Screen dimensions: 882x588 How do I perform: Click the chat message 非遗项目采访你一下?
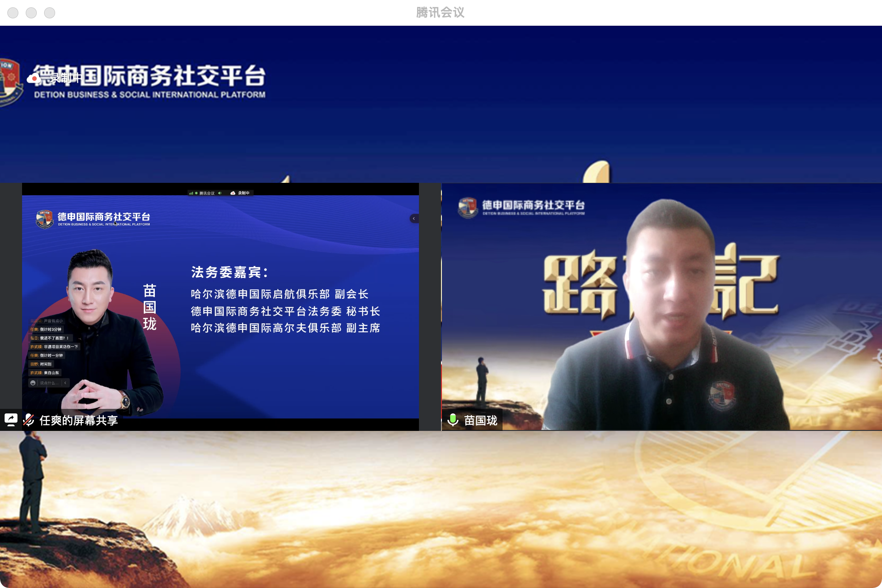point(54,347)
